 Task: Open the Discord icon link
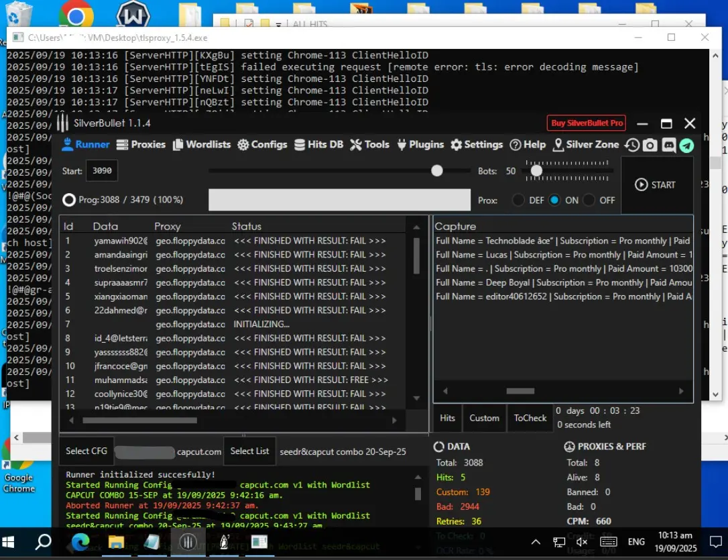click(x=668, y=146)
